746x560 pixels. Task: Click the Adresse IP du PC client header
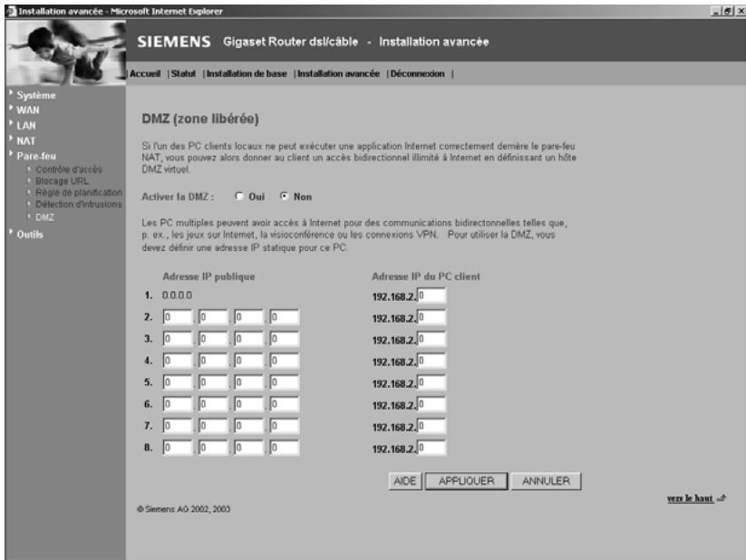(426, 276)
